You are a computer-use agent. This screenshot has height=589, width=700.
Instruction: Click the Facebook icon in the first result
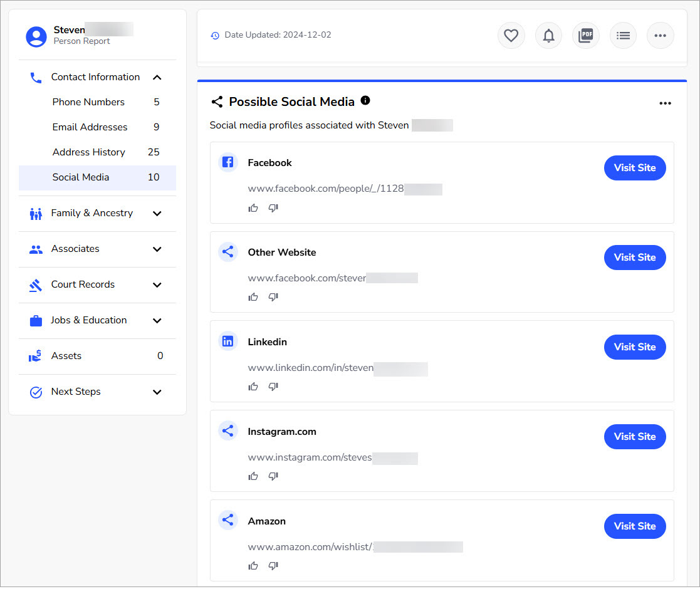tap(227, 162)
